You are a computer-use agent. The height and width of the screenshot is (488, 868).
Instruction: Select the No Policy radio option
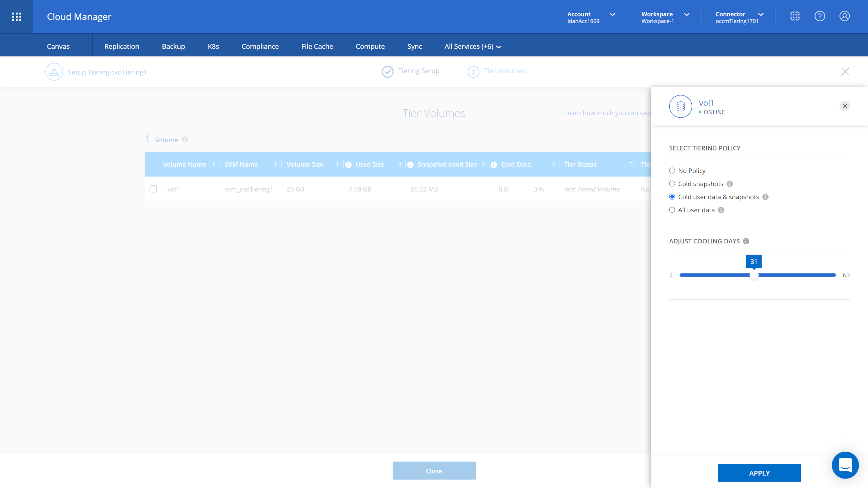[x=672, y=170]
